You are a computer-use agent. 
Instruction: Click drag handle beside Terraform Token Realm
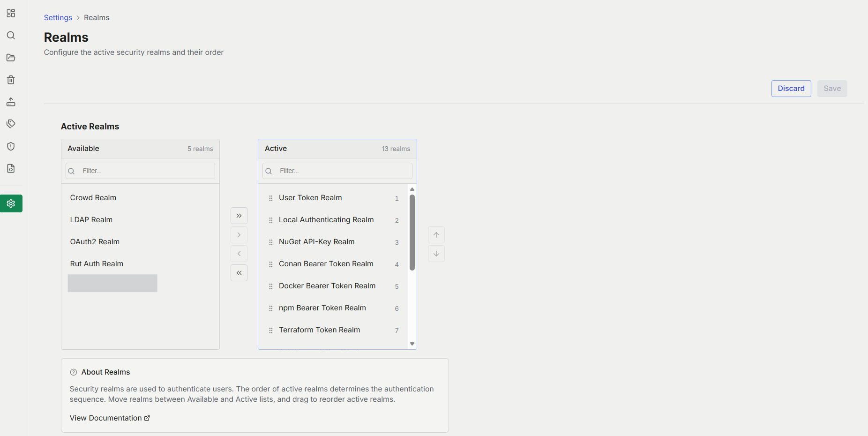[x=271, y=331]
